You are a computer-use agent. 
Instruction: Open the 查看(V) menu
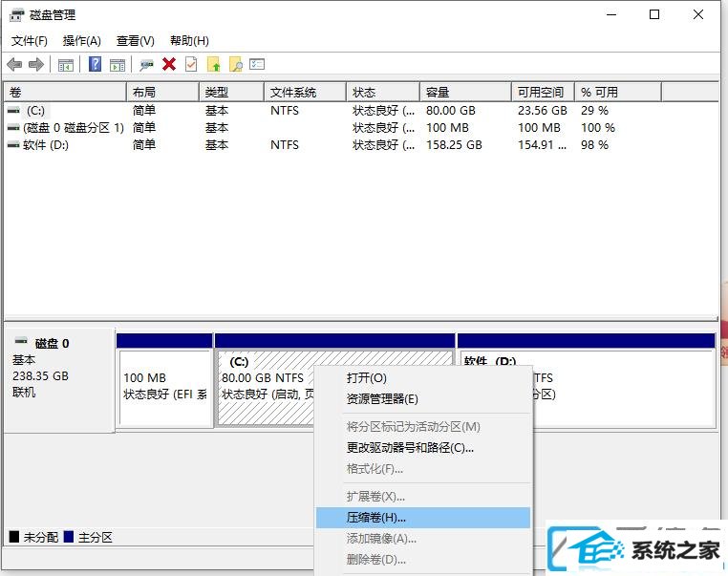click(x=135, y=41)
